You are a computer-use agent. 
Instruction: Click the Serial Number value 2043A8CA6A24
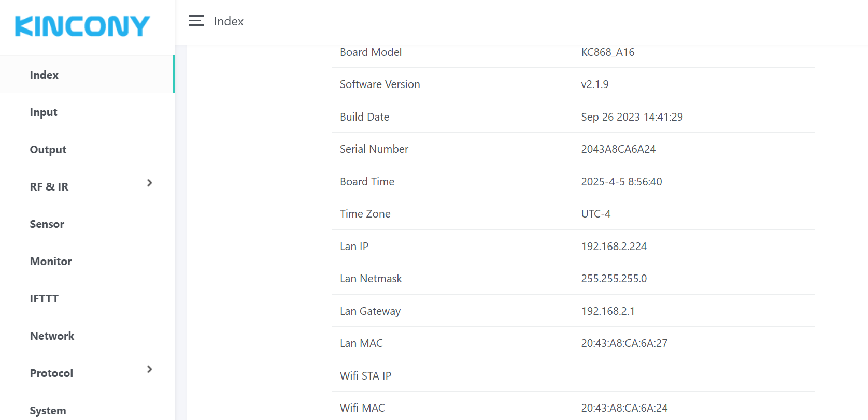(618, 149)
